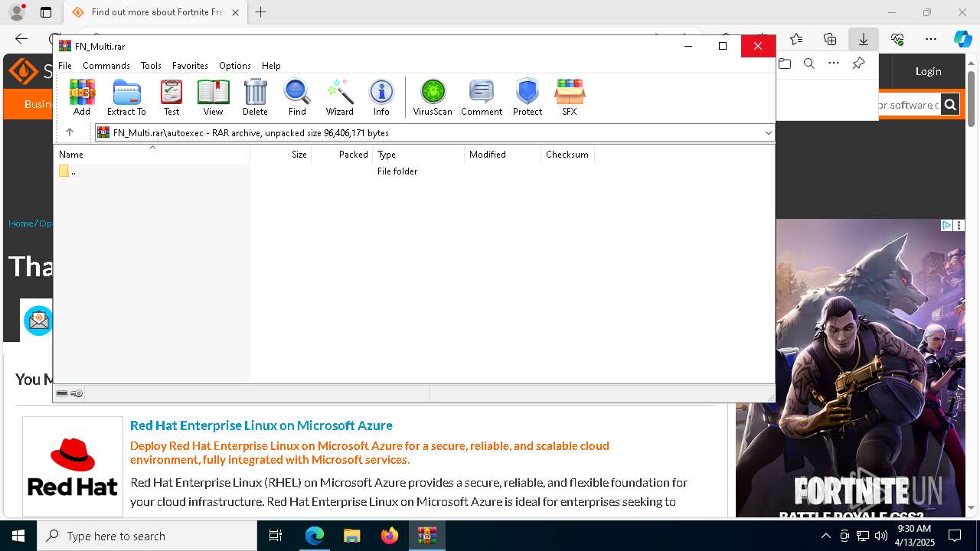The width and height of the screenshot is (980, 551).
Task: Open the File menu in WinRAR
Action: tap(65, 66)
